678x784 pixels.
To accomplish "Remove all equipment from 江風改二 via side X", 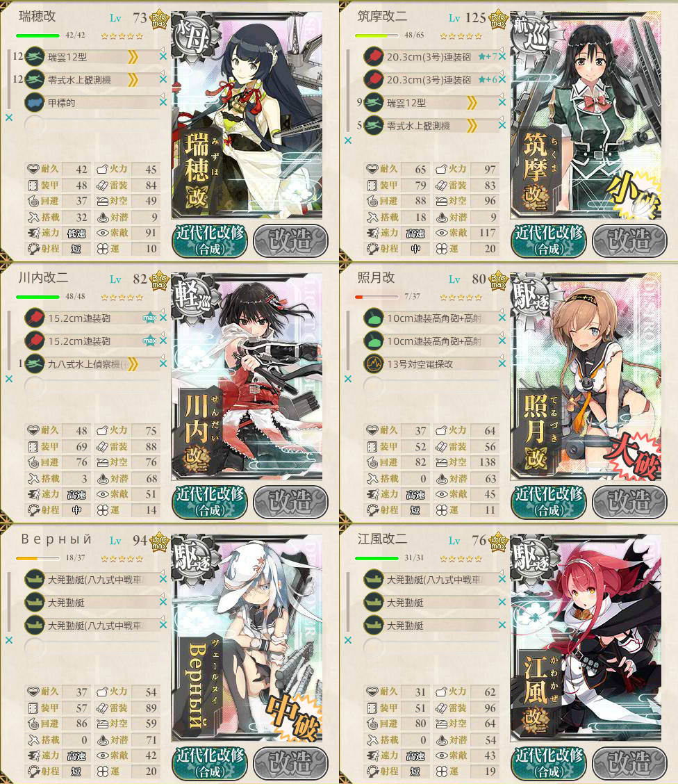I will point(348,640).
